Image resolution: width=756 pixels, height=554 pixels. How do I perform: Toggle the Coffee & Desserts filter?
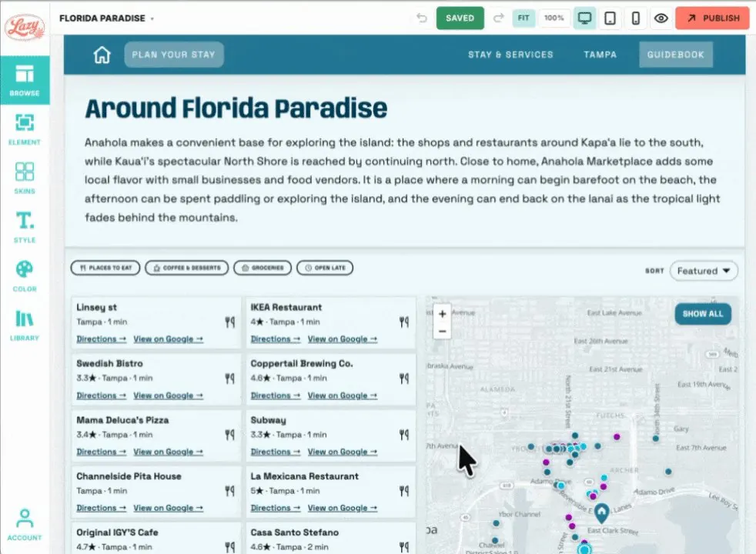point(186,268)
